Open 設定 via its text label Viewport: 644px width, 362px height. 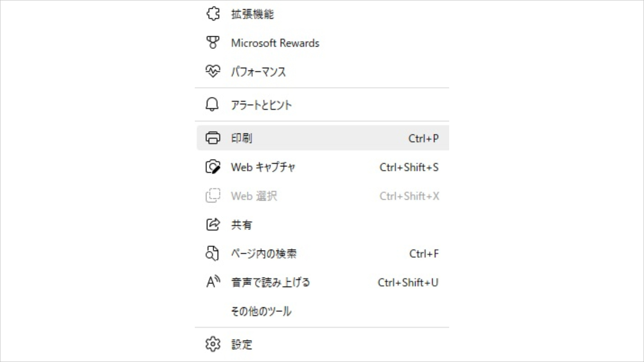[x=242, y=345]
